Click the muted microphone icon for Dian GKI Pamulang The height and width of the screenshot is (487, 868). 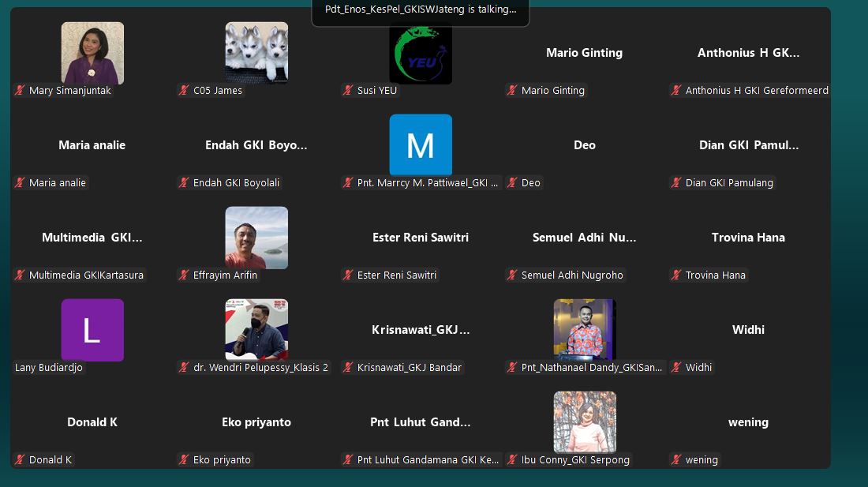point(676,182)
